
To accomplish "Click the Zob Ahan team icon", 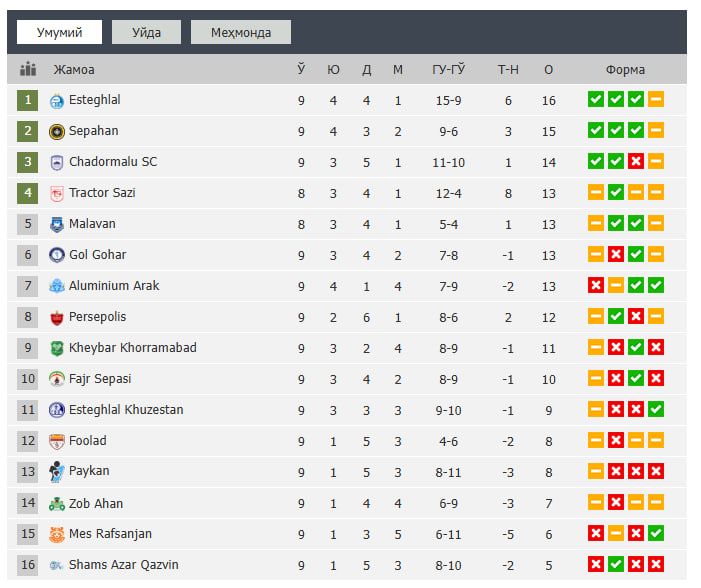I will pyautogui.click(x=57, y=504).
